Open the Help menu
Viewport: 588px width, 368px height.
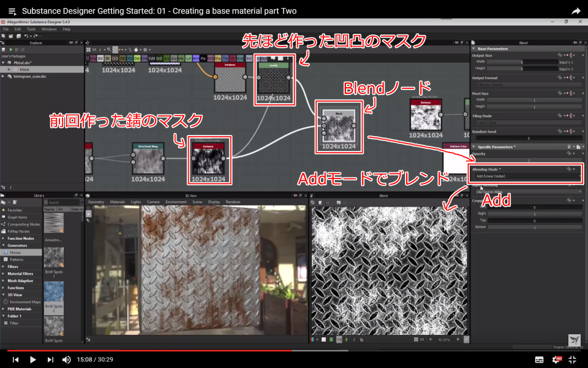66,29
